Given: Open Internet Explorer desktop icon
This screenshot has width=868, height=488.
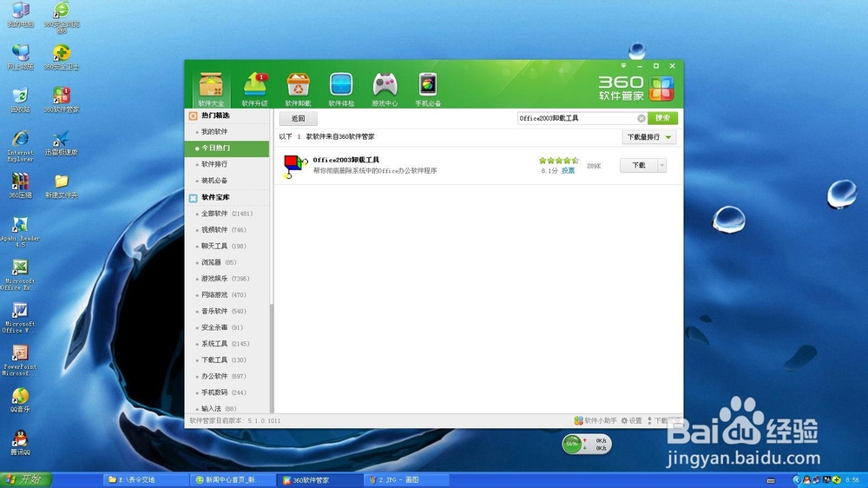Looking at the screenshot, I should (21, 146).
